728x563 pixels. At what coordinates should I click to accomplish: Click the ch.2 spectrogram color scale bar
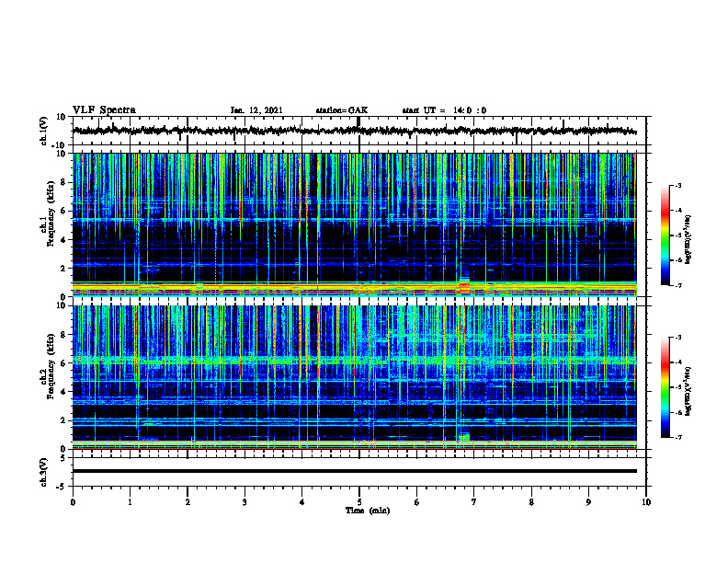[x=665, y=387]
